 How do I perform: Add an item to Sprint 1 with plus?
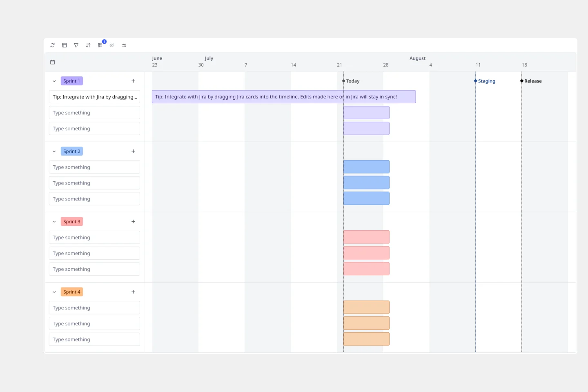(x=133, y=81)
